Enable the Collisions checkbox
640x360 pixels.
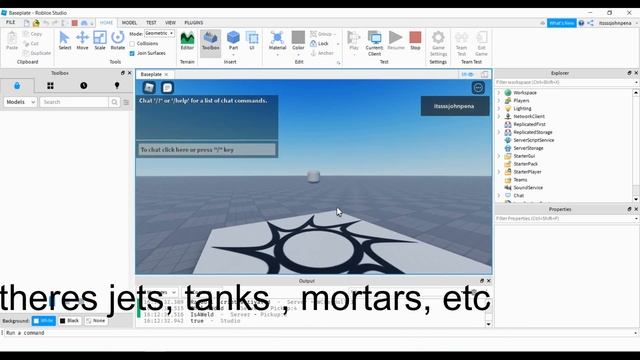coord(132,44)
